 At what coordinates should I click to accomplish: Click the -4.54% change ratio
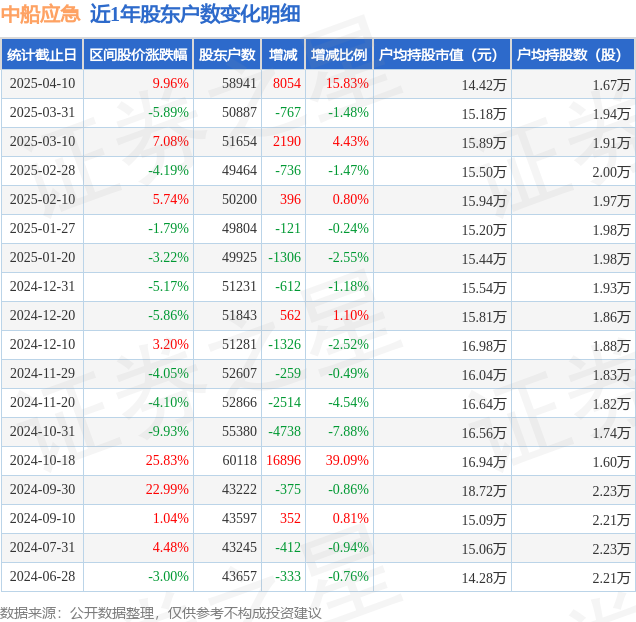tap(348, 402)
